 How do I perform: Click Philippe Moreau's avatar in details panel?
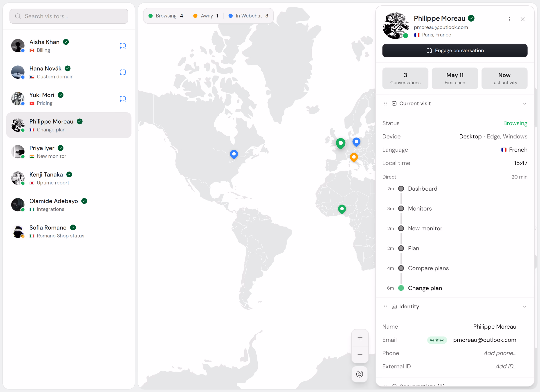point(396,26)
